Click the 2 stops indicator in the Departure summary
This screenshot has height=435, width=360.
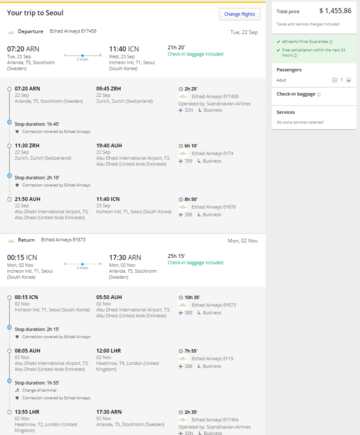(x=82, y=57)
